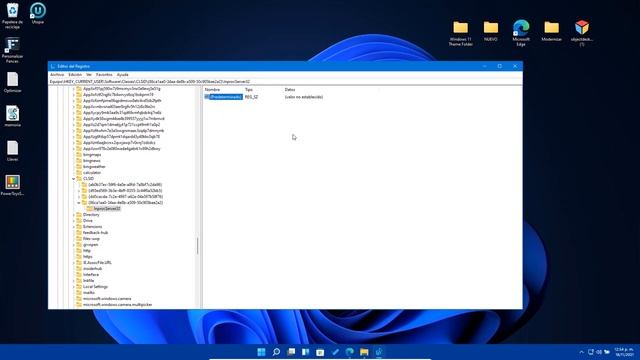Screen dimensions: 640x360
Task: Click the taskbar Registry Editor icon
Action: 379,352
